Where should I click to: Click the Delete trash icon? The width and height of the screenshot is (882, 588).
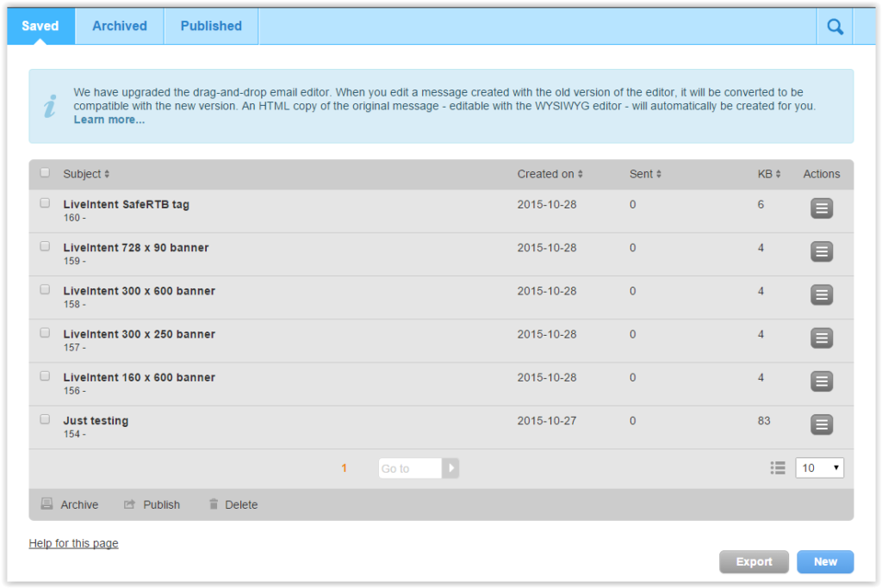[214, 504]
